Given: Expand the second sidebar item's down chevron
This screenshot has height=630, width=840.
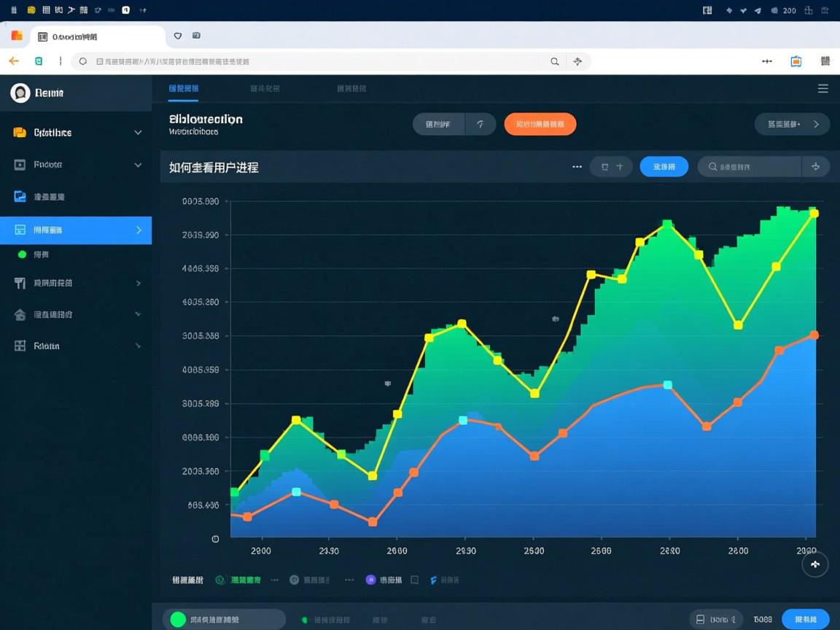Looking at the screenshot, I should click(x=138, y=165).
